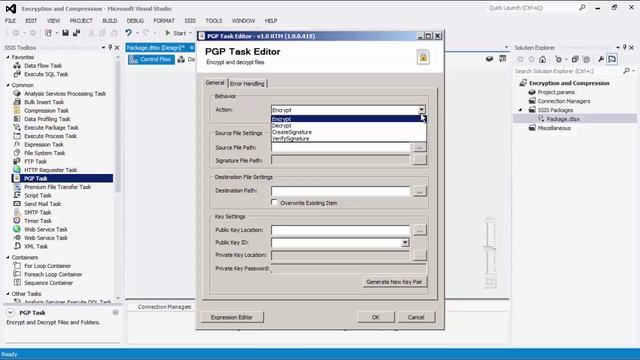Image resolution: width=640 pixels, height=360 pixels.
Task: Select SMTP Task in toolbox
Action: coord(38,213)
